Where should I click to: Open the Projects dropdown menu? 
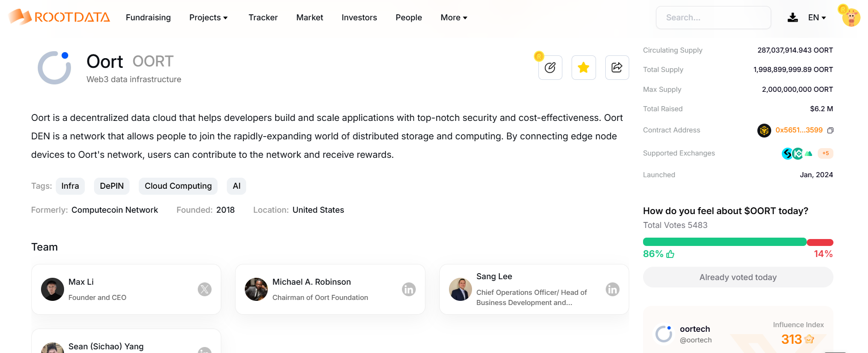coord(208,18)
